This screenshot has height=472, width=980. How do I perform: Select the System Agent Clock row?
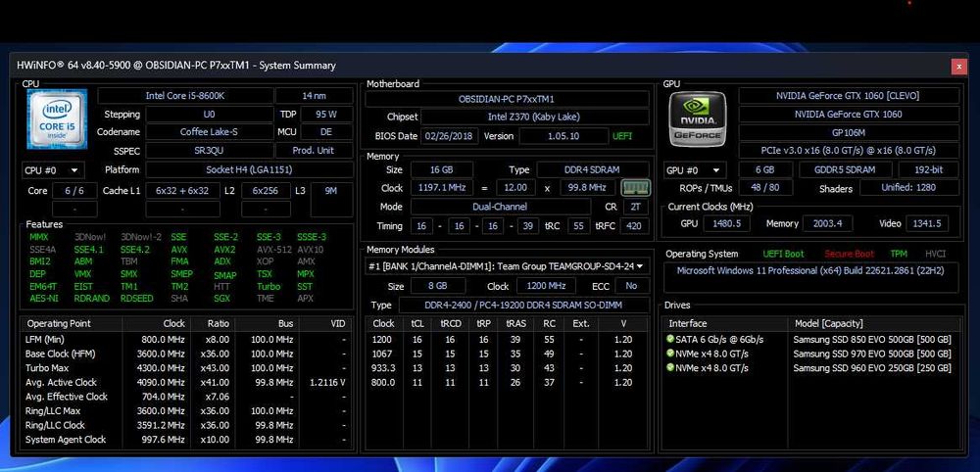186,440
